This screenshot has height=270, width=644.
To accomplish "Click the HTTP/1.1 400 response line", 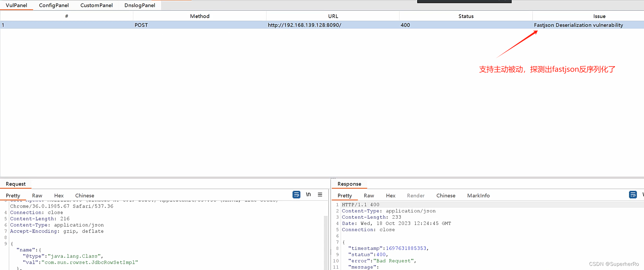I will point(361,204).
